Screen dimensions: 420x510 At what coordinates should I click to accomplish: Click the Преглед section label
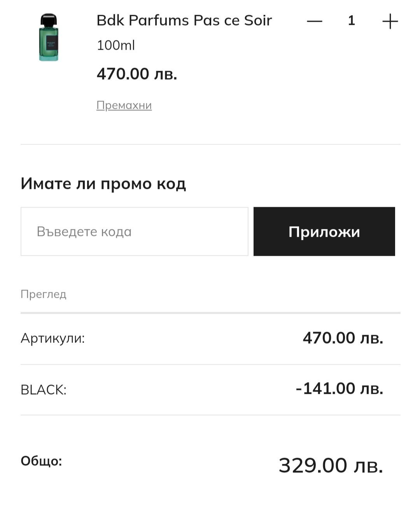[x=44, y=294]
